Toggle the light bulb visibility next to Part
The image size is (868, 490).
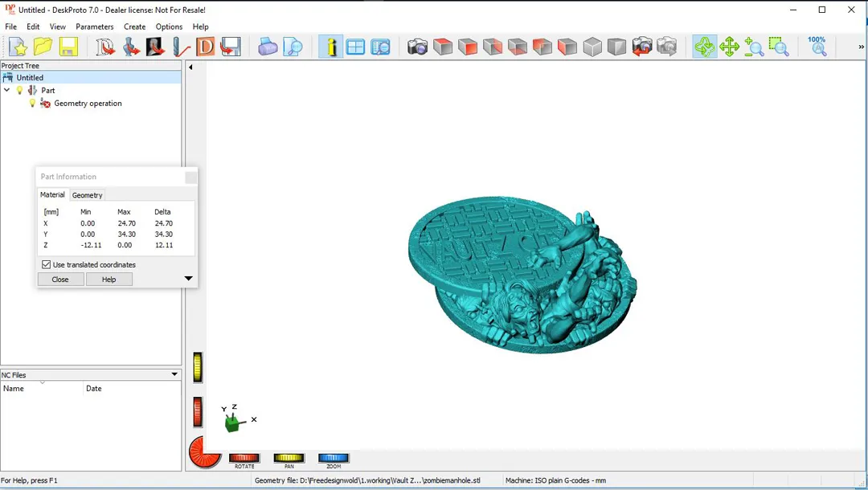point(19,90)
